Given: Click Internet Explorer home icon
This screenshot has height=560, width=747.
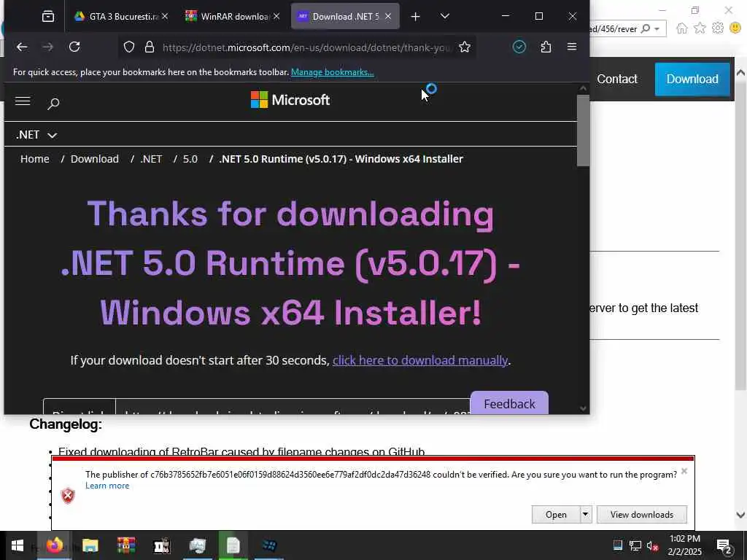Looking at the screenshot, I should 682,28.
